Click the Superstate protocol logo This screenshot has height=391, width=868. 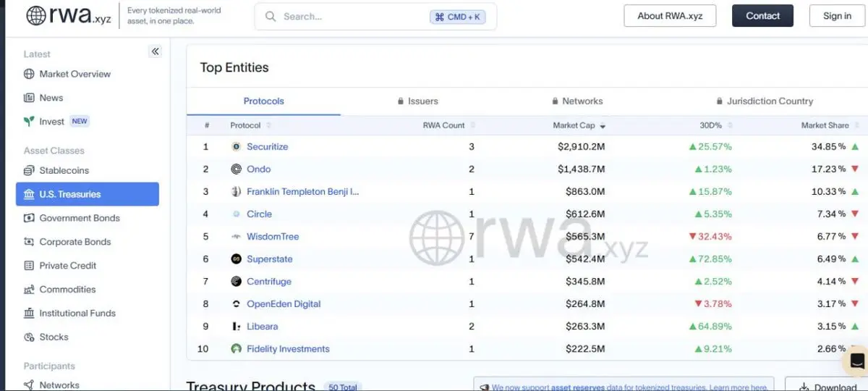pos(236,259)
